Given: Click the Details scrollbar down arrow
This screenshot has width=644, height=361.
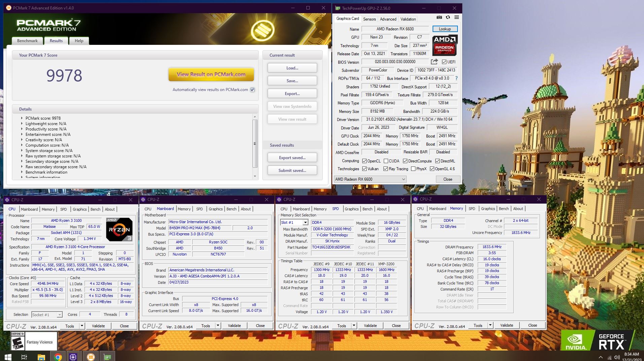Looking at the screenshot, I should pyautogui.click(x=255, y=176).
